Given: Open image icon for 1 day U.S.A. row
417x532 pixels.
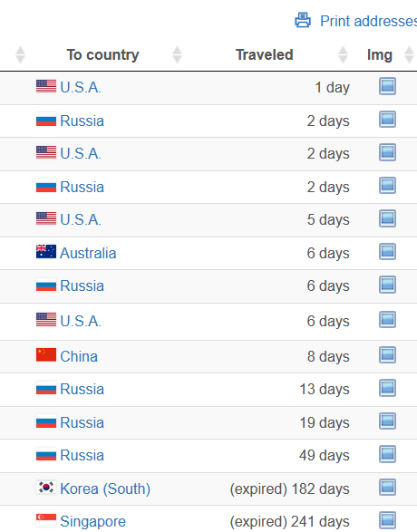Looking at the screenshot, I should [x=387, y=86].
